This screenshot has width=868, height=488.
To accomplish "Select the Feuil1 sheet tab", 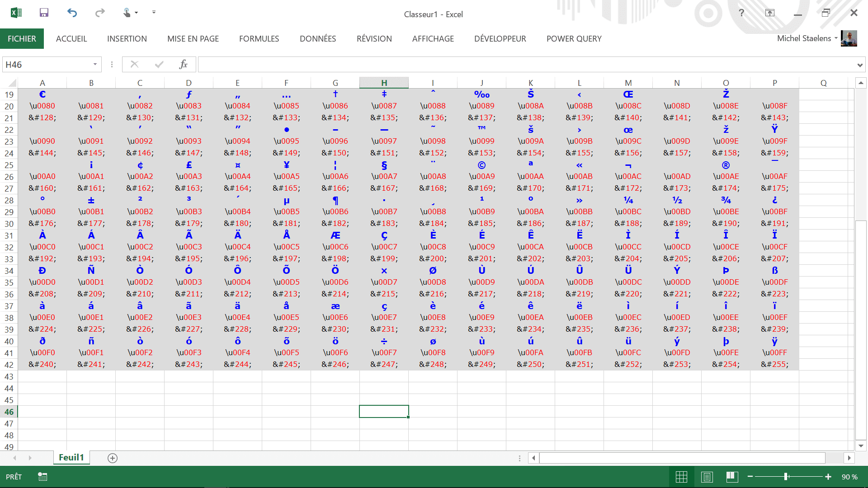I will 71,457.
